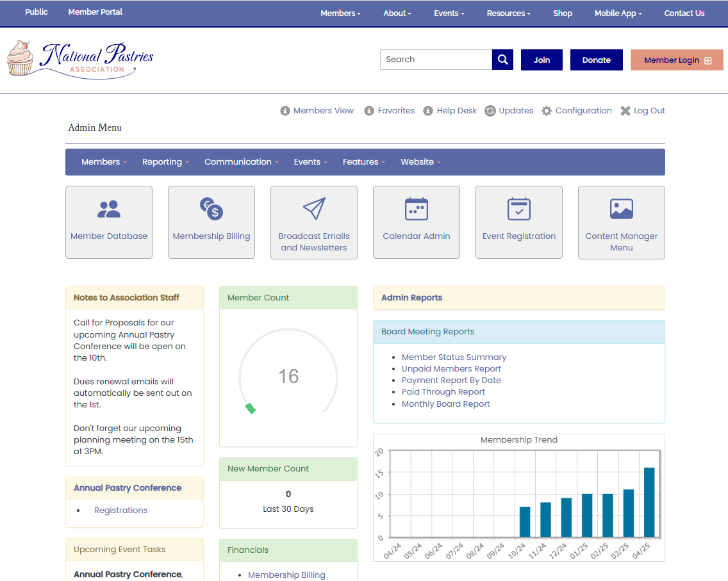Screen dimensions: 728x581
Task: Click the search magnifier icon
Action: click(x=502, y=60)
